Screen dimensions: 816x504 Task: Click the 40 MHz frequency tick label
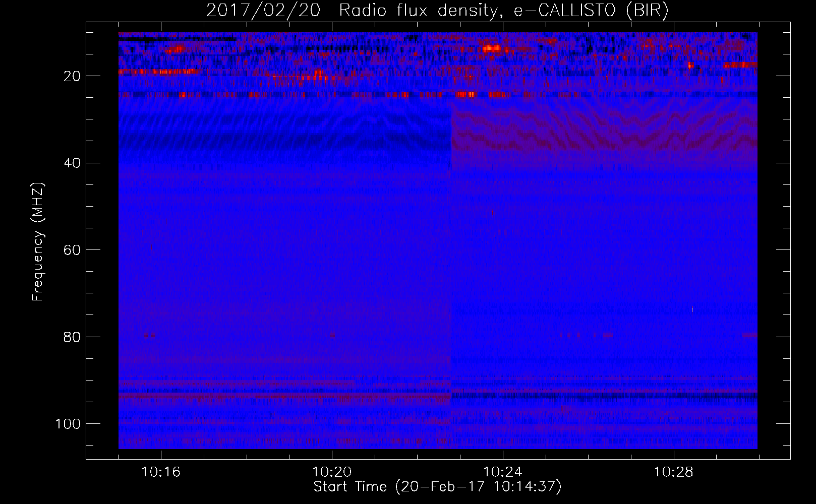tap(72, 163)
